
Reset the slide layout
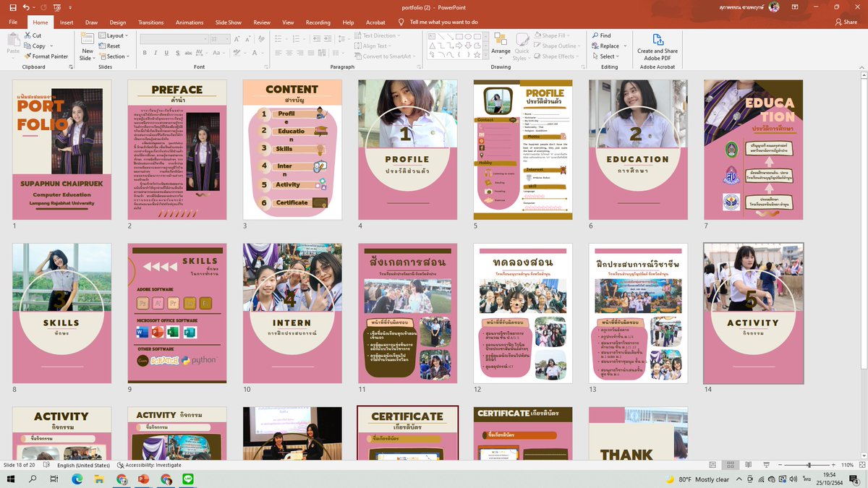point(109,46)
